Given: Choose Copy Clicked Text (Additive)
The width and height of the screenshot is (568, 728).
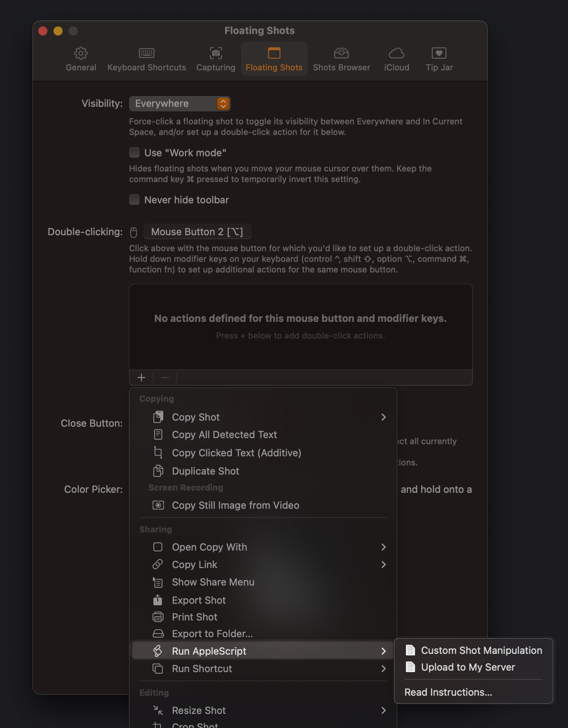Looking at the screenshot, I should [x=263, y=453].
